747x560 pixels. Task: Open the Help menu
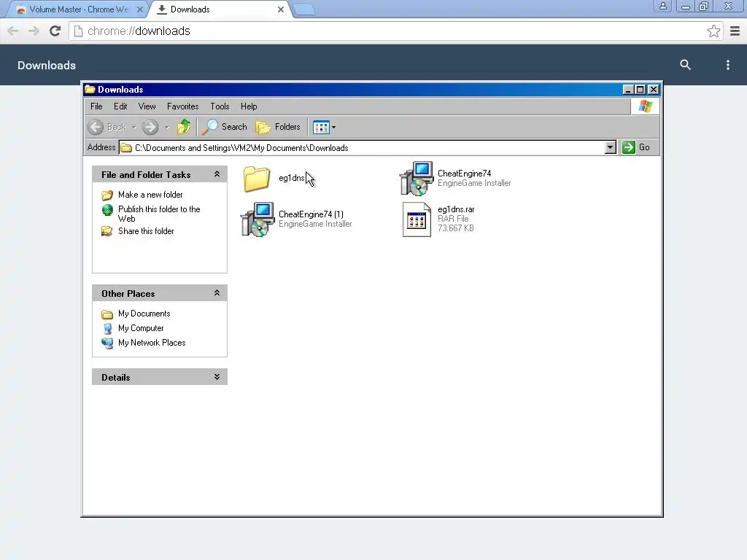pyautogui.click(x=249, y=106)
